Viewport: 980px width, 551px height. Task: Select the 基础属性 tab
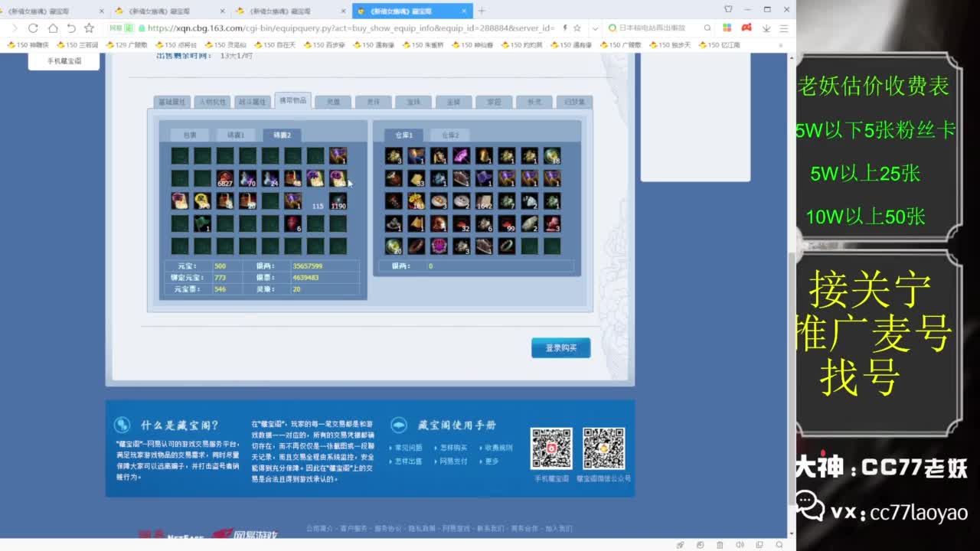click(171, 102)
